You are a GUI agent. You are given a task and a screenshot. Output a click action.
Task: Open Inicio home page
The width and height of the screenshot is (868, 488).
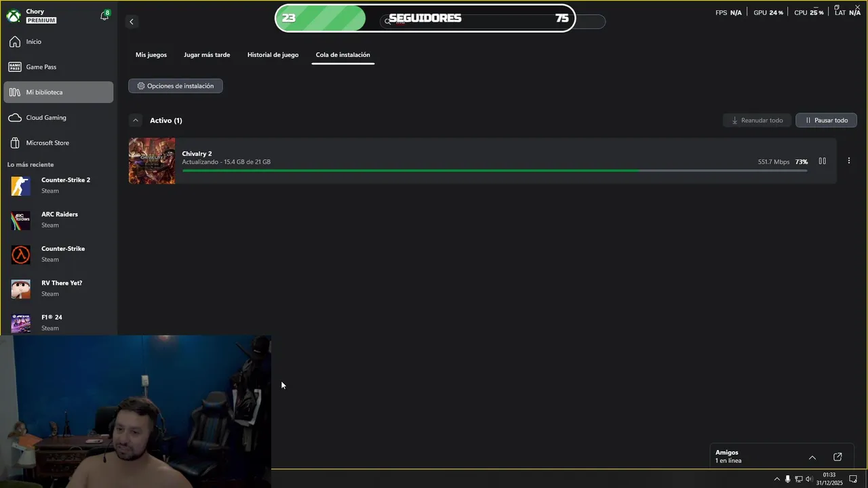click(x=58, y=42)
